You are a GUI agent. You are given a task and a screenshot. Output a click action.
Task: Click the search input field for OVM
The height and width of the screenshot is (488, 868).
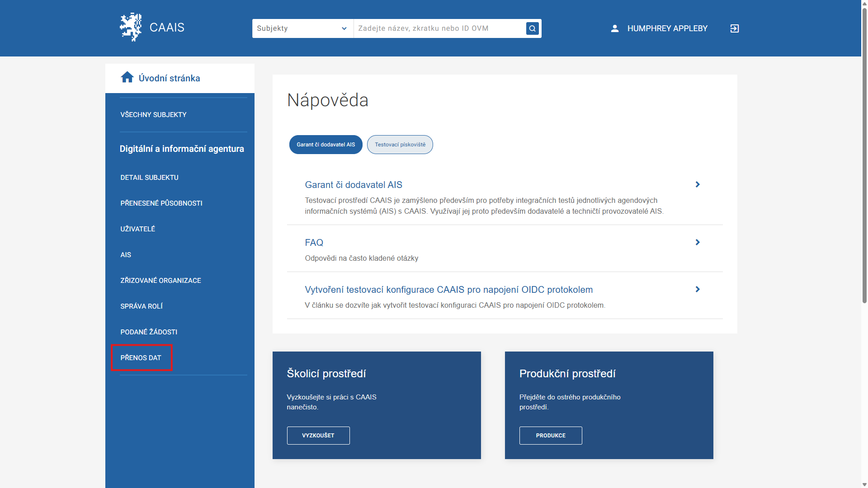click(x=439, y=28)
